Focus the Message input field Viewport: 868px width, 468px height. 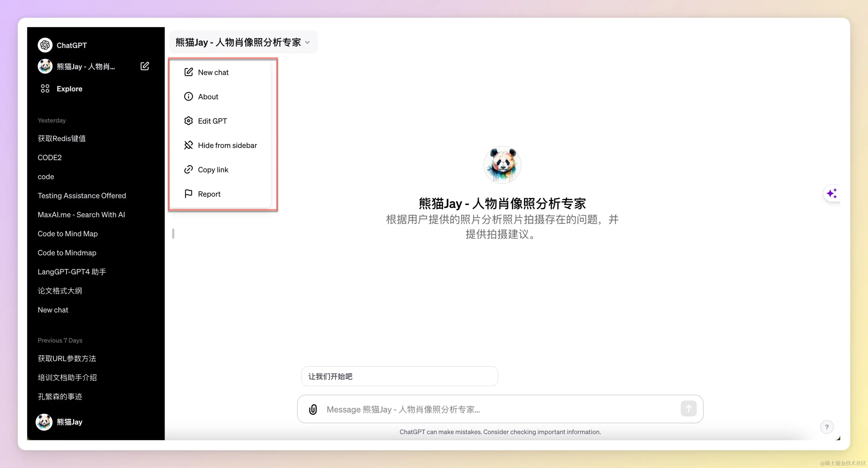tap(499, 409)
